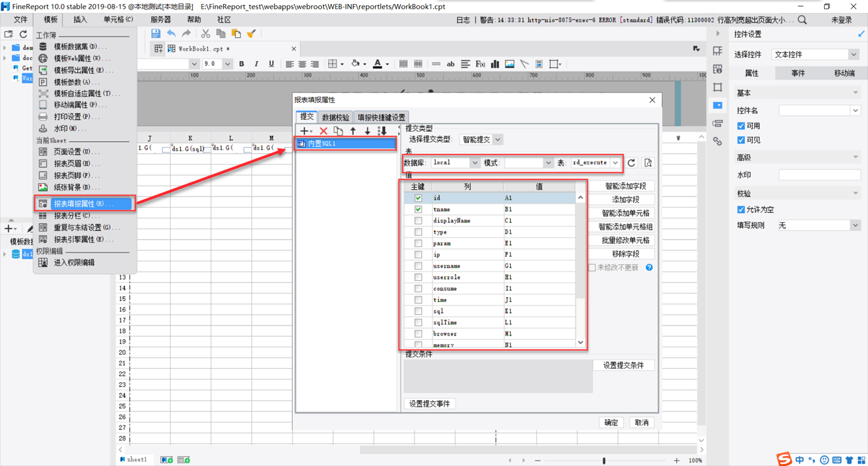Click the Cut scissors icon

[206, 33]
